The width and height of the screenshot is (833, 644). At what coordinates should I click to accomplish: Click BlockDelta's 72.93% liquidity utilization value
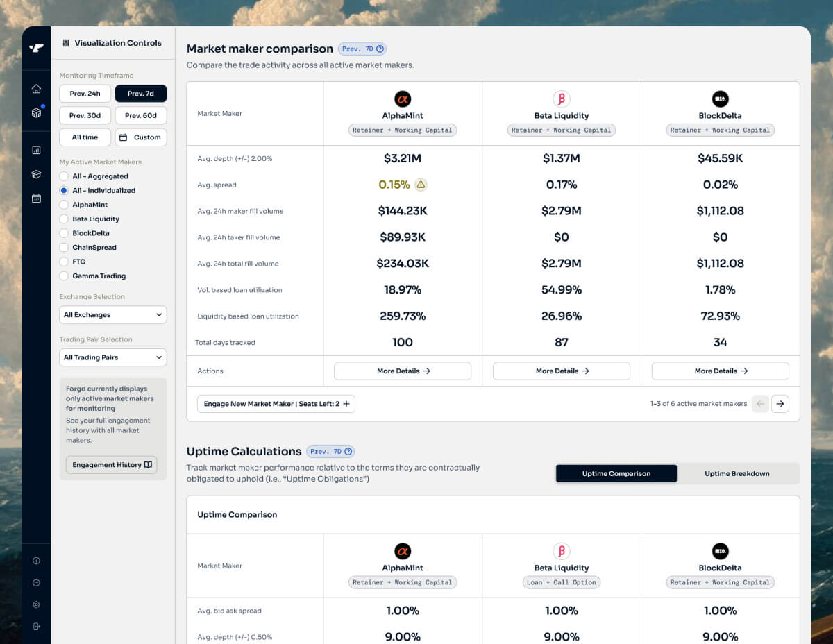tap(721, 316)
